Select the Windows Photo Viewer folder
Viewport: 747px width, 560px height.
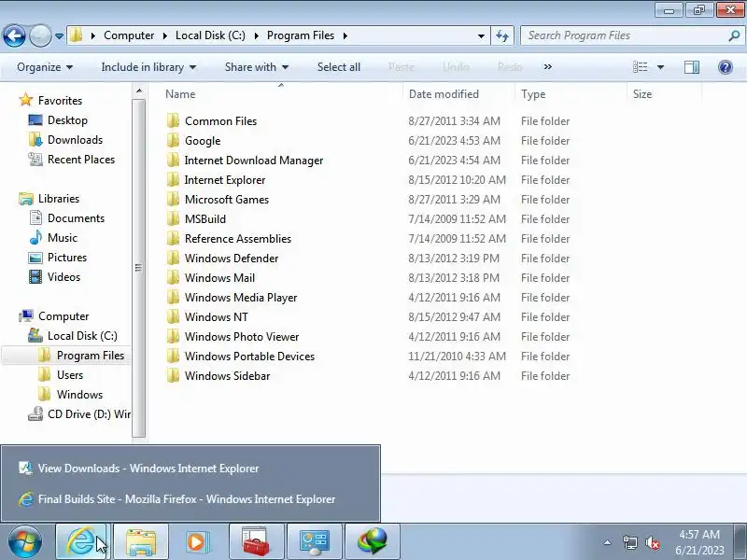[242, 336]
